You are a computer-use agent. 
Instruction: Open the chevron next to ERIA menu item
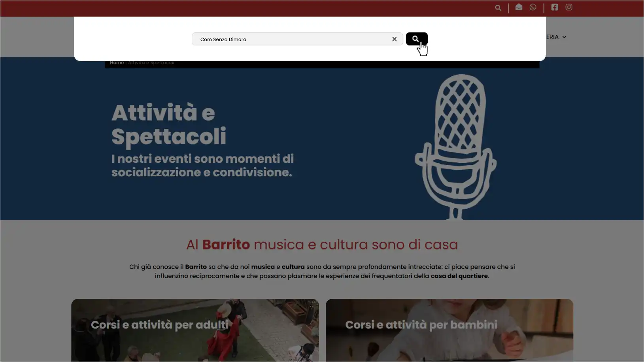564,37
